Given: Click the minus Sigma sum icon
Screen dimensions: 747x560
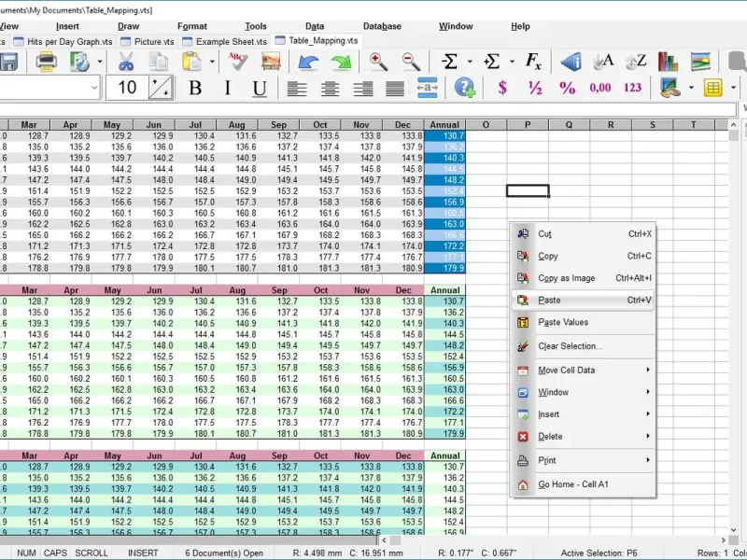Looking at the screenshot, I should click(449, 62).
